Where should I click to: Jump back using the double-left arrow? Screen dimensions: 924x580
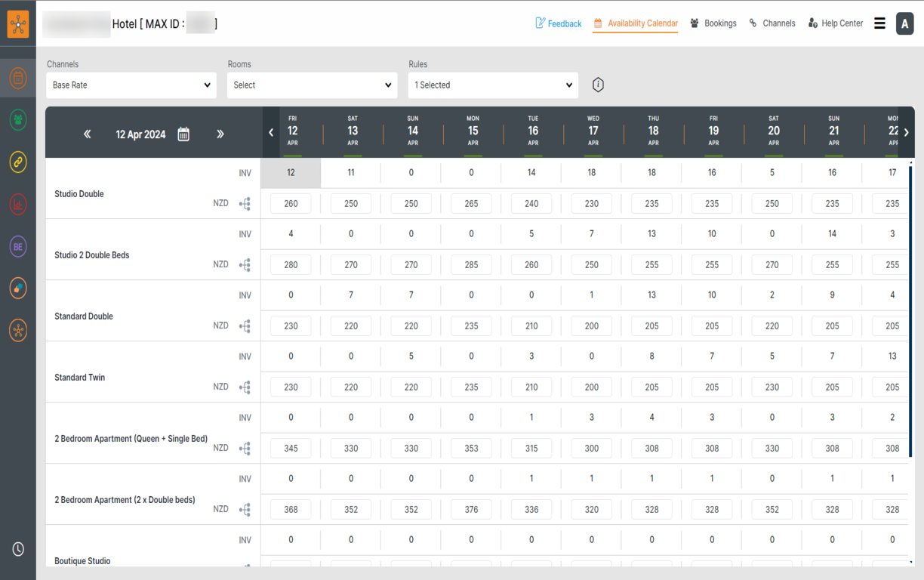point(88,134)
